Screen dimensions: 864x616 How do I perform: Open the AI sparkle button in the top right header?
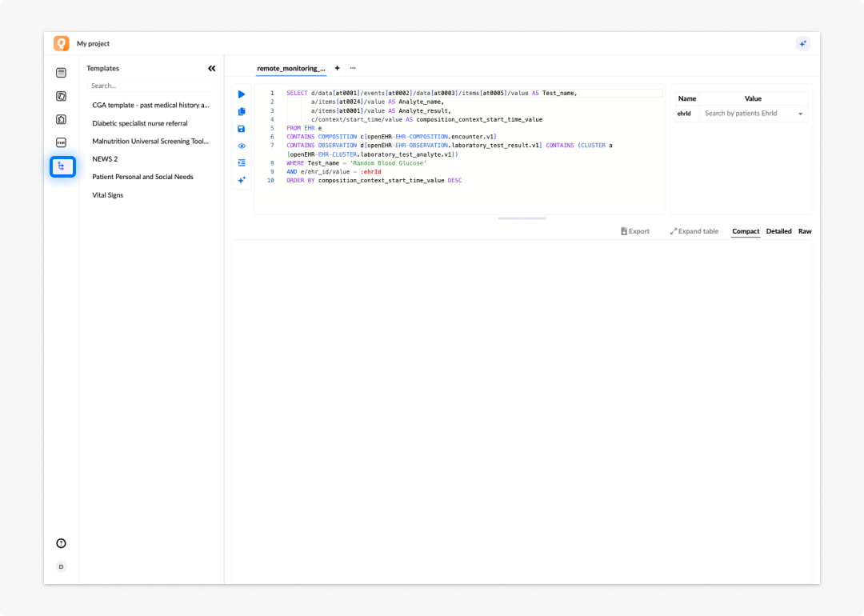803,43
